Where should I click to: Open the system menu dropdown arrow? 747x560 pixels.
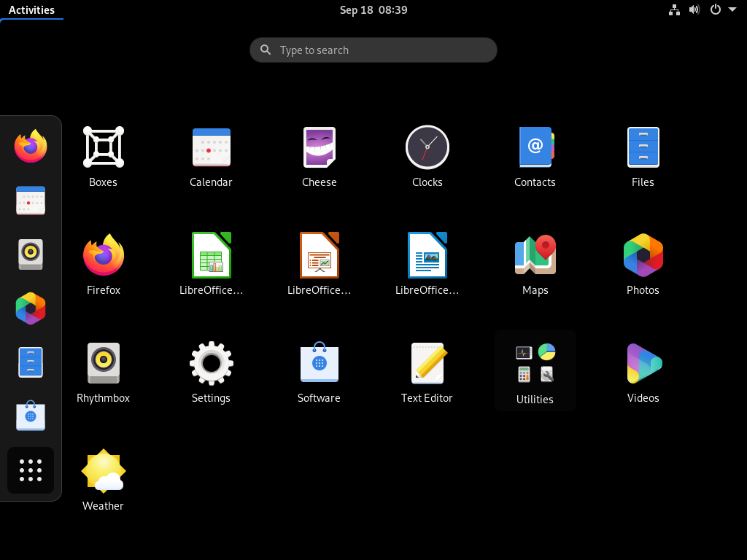pos(732,9)
